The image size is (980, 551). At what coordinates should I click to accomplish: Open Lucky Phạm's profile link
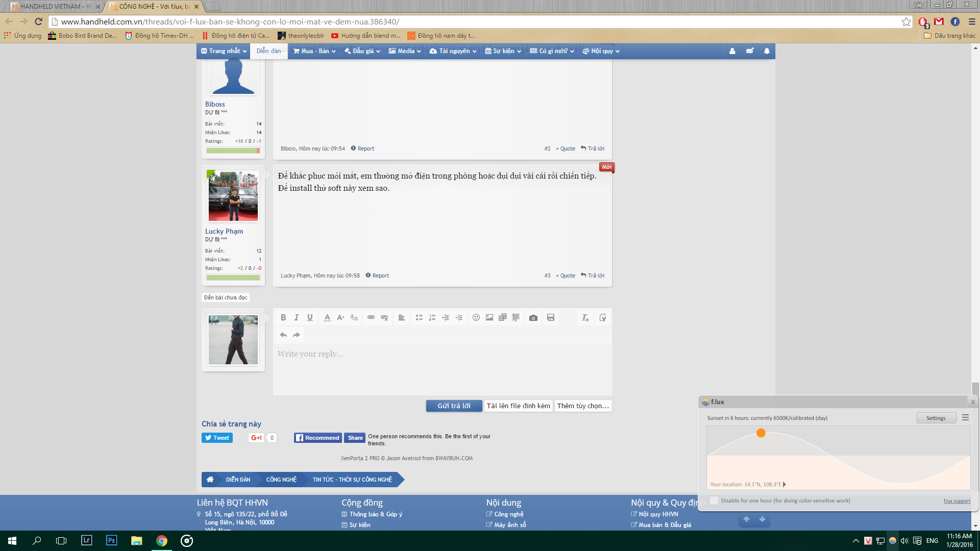(224, 231)
